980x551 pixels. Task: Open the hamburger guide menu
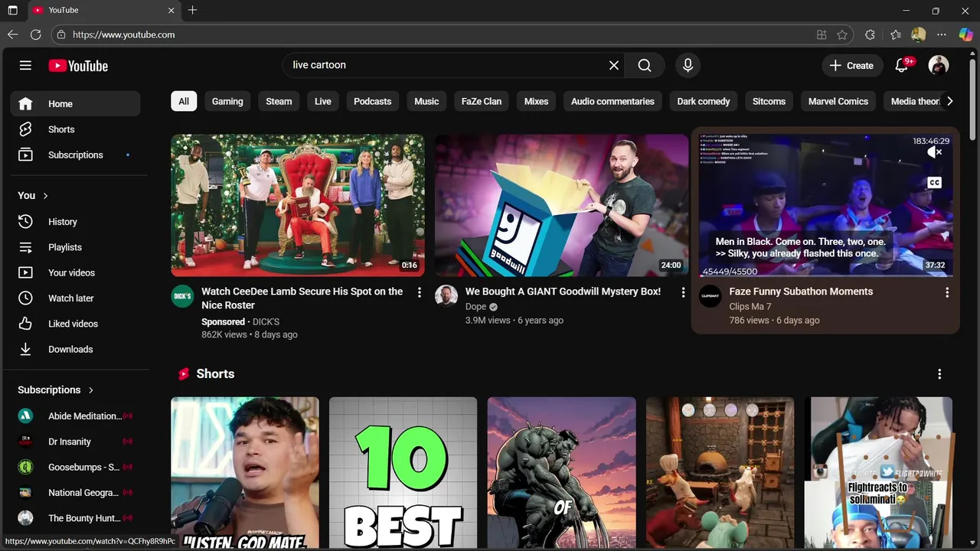pos(25,66)
